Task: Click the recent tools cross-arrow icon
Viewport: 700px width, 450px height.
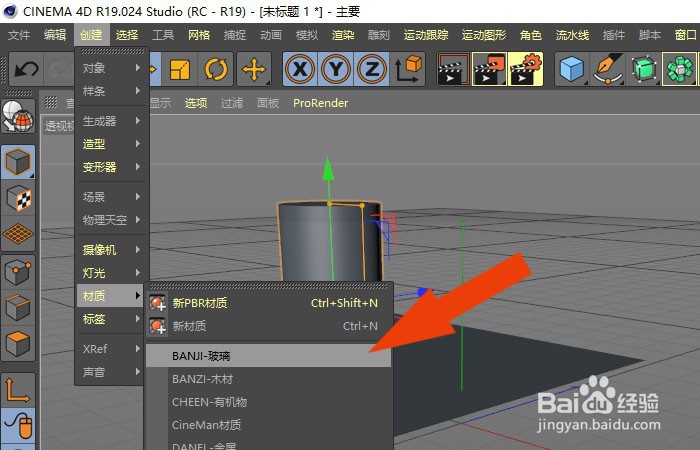Action: coord(254,69)
